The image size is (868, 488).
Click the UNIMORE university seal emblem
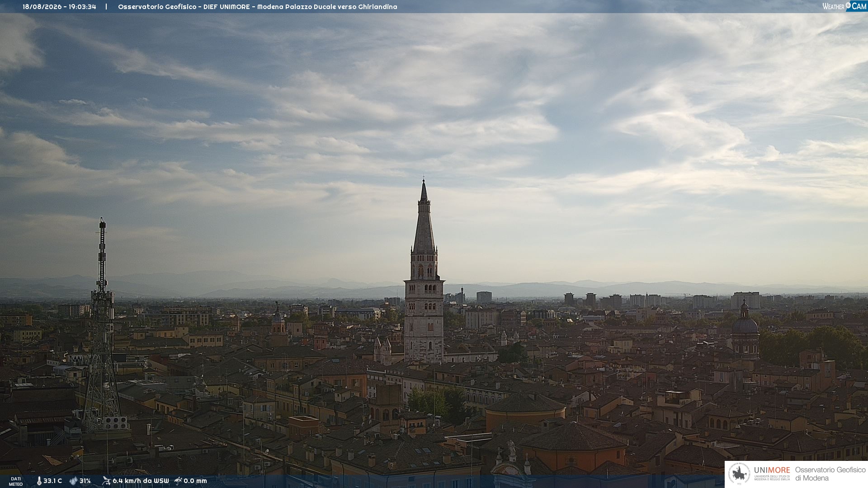739,474
